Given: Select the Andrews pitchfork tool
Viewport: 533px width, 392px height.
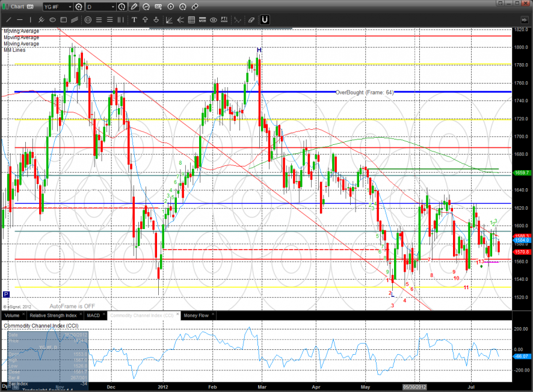Looking at the screenshot, I should click(41, 20).
